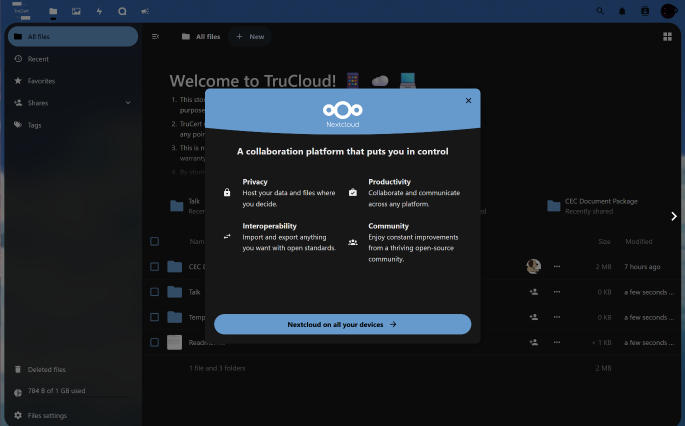This screenshot has width=685, height=426.
Task: Click the Privacy lock icon in dialog
Action: (227, 192)
